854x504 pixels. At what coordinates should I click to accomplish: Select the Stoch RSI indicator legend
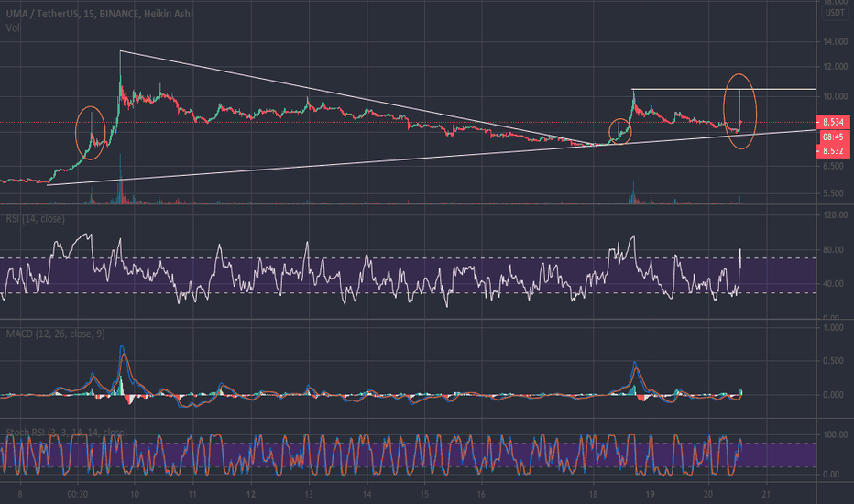click(x=67, y=433)
